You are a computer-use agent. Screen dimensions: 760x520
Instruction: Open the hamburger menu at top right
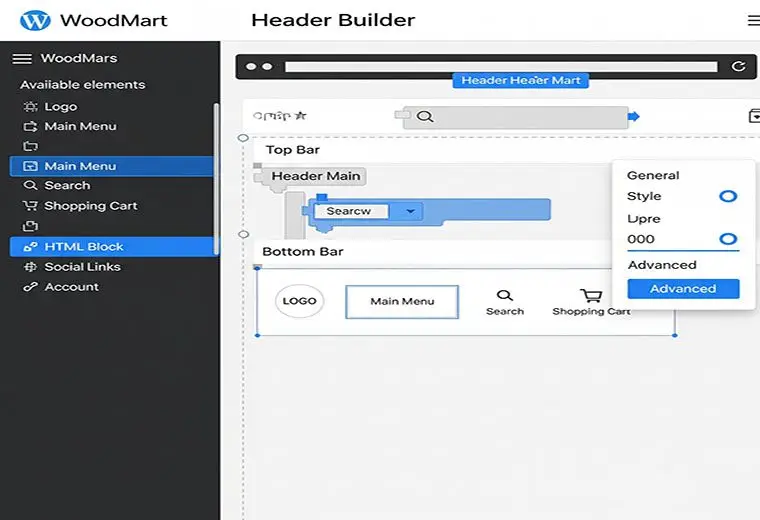[754, 20]
